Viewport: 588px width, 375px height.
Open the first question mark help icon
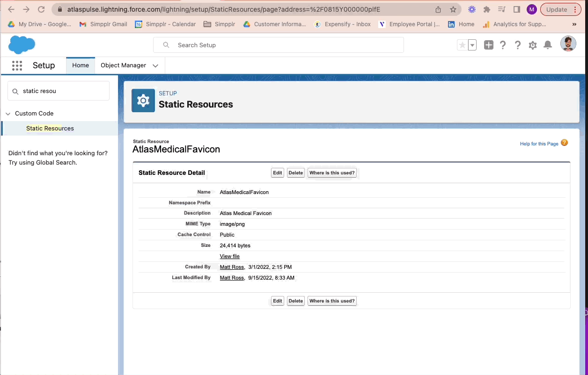coord(503,45)
